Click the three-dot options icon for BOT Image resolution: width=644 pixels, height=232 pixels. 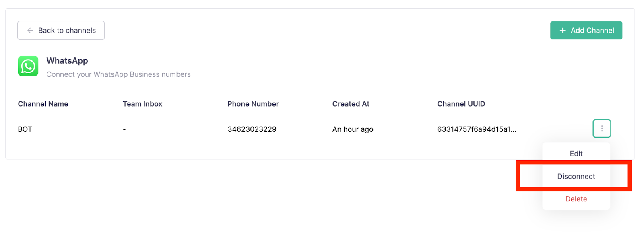coord(602,129)
